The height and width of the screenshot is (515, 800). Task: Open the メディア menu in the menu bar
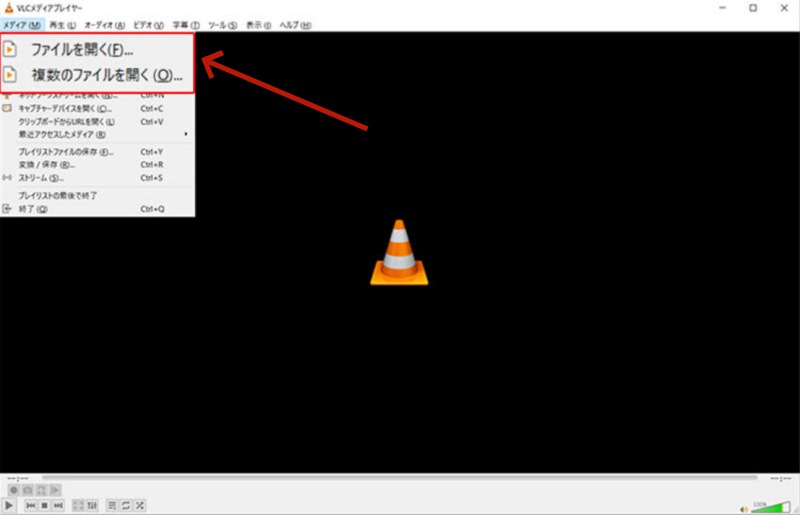(21, 25)
